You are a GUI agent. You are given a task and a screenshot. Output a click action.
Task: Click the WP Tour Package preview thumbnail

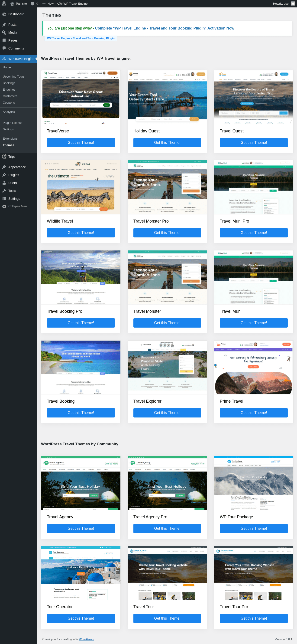click(254, 483)
